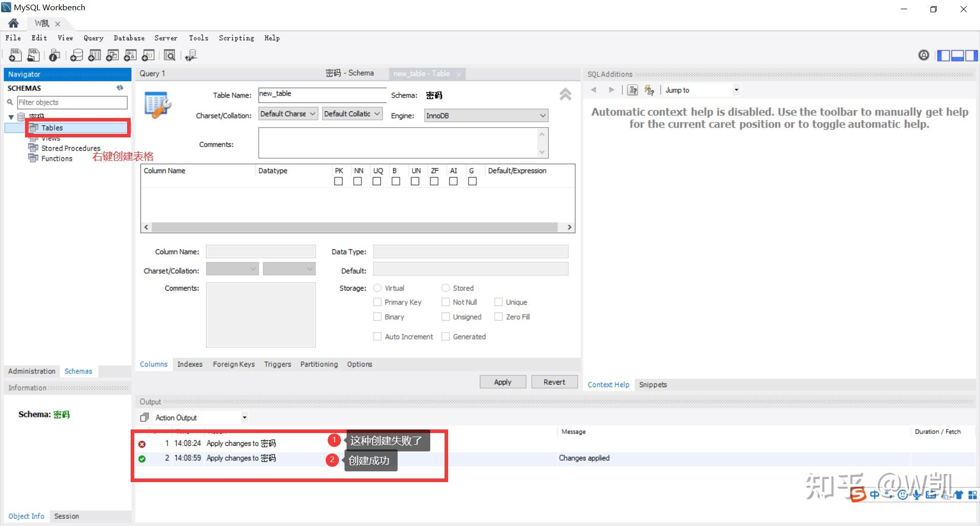Open the Default Collation dropdown

click(352, 113)
